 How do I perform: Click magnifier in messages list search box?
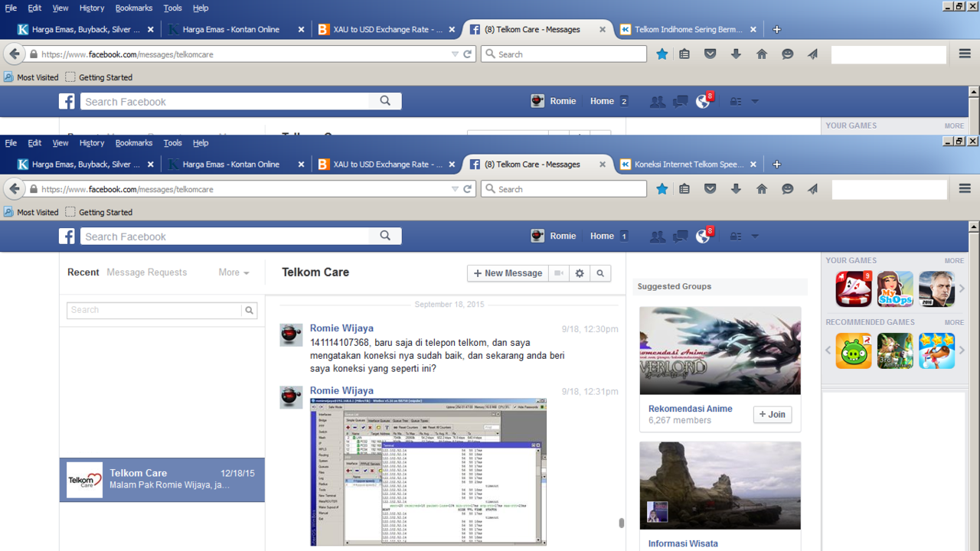pyautogui.click(x=249, y=310)
